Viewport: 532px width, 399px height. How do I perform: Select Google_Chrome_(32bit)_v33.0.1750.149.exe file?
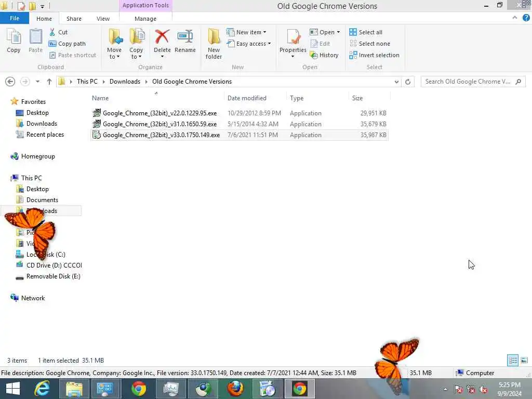tap(239, 135)
